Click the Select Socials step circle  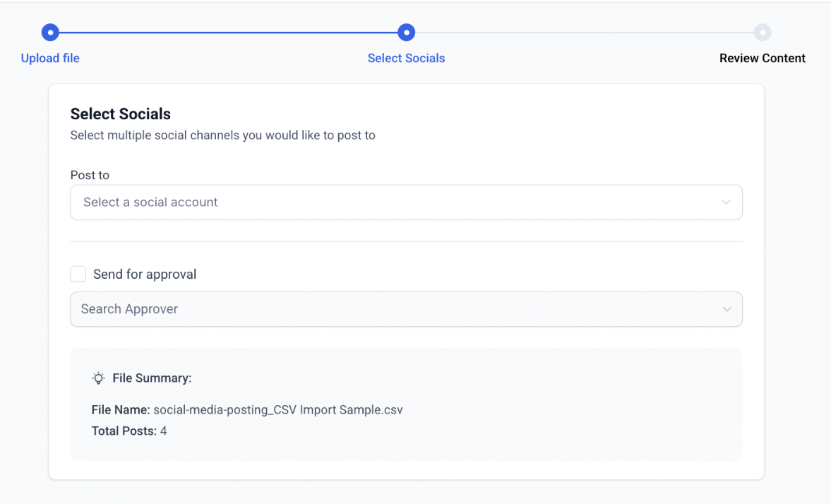[x=407, y=32]
